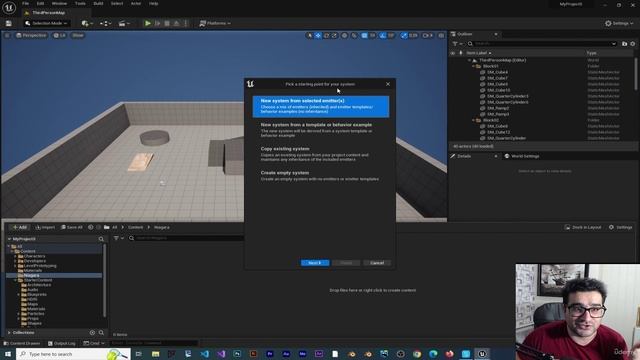The height and width of the screenshot is (360, 640).
Task: Open the viewport Show menu
Action: coord(78,36)
